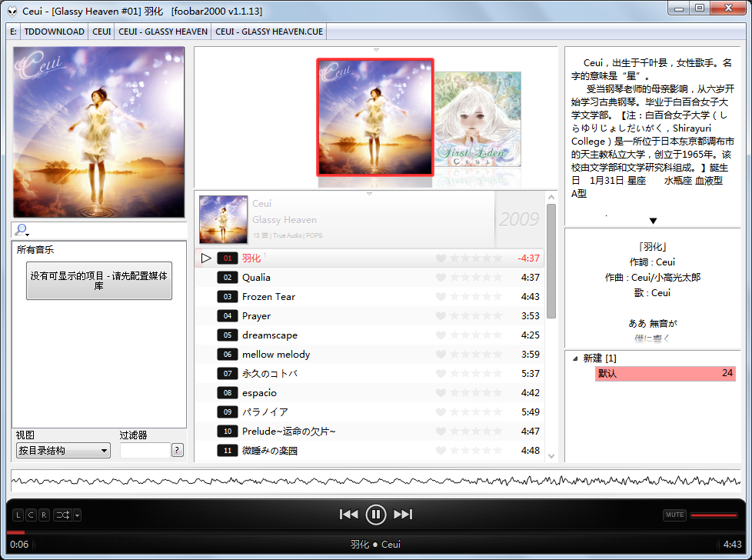Click the playlist header album thumbnail

coord(224,220)
